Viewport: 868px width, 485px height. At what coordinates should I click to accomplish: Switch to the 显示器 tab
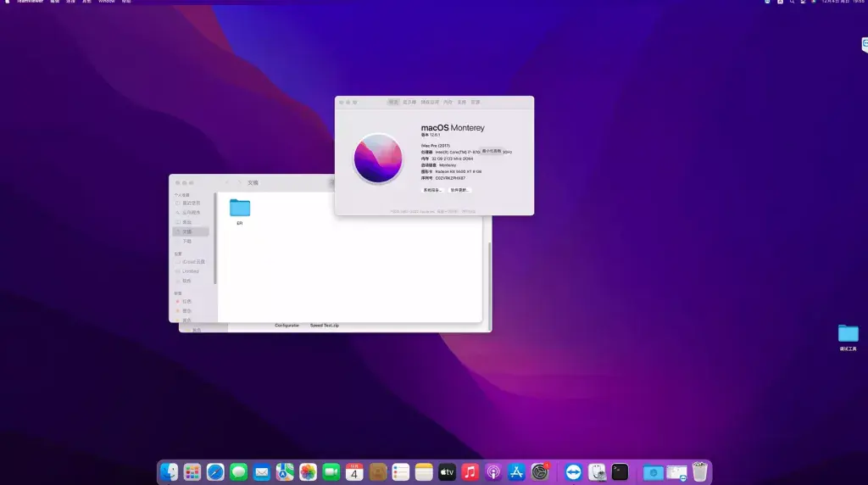[x=409, y=103]
